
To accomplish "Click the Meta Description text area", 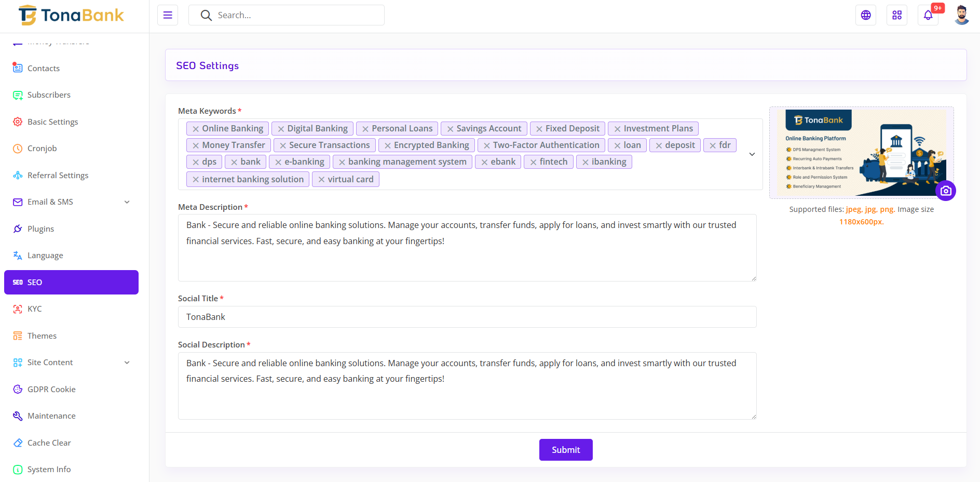I will tap(467, 248).
